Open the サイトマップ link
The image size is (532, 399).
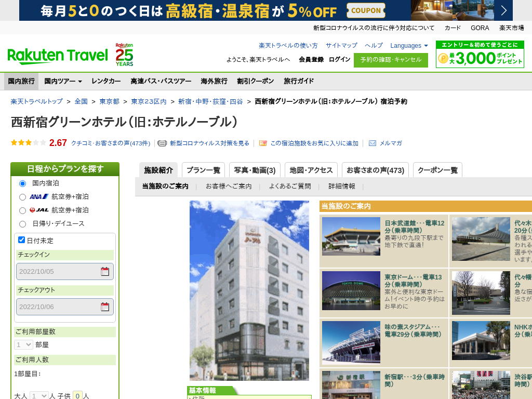(341, 46)
